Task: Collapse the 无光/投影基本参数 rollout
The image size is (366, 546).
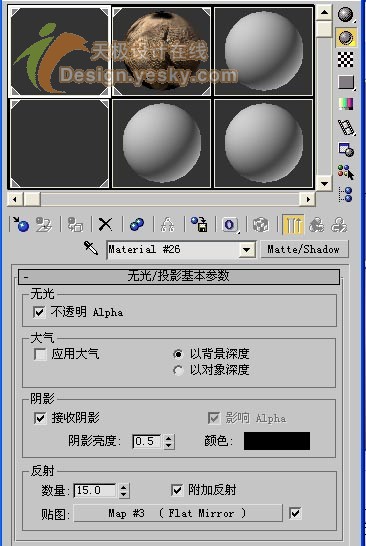Action: (179, 276)
